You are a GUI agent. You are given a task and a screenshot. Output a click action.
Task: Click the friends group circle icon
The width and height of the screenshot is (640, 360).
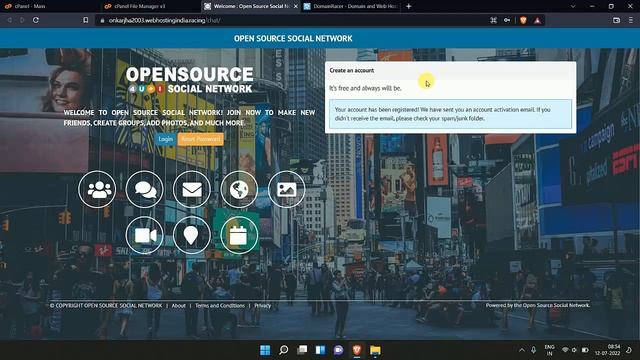click(97, 189)
